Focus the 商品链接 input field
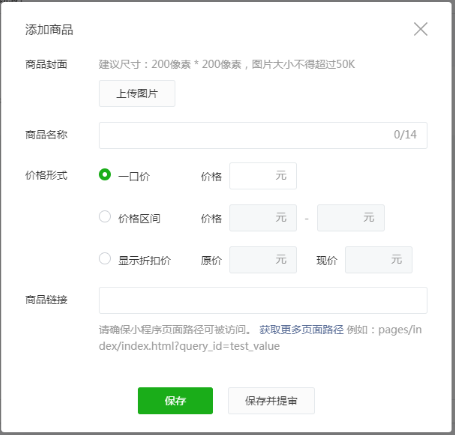 point(263,300)
